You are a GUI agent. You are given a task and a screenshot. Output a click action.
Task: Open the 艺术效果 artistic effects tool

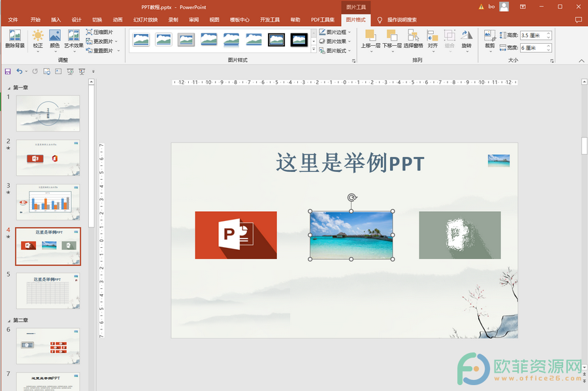pyautogui.click(x=73, y=39)
